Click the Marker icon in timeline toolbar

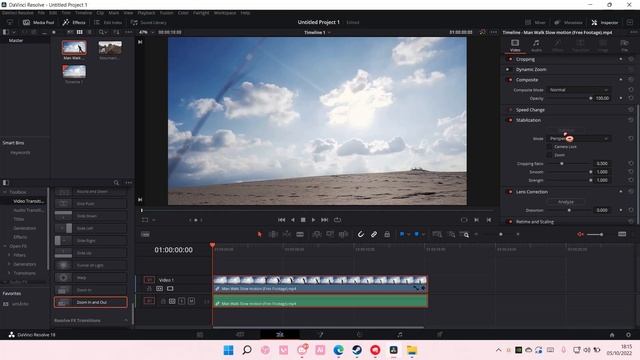click(x=417, y=234)
